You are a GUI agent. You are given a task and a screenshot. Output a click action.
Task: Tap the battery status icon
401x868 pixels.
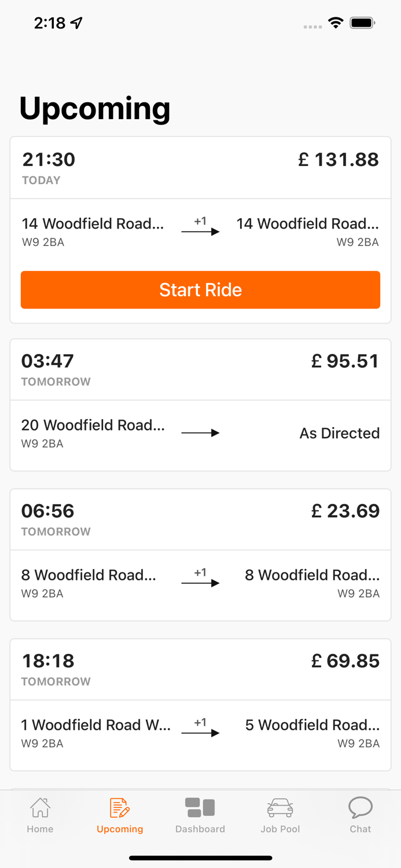[363, 23]
